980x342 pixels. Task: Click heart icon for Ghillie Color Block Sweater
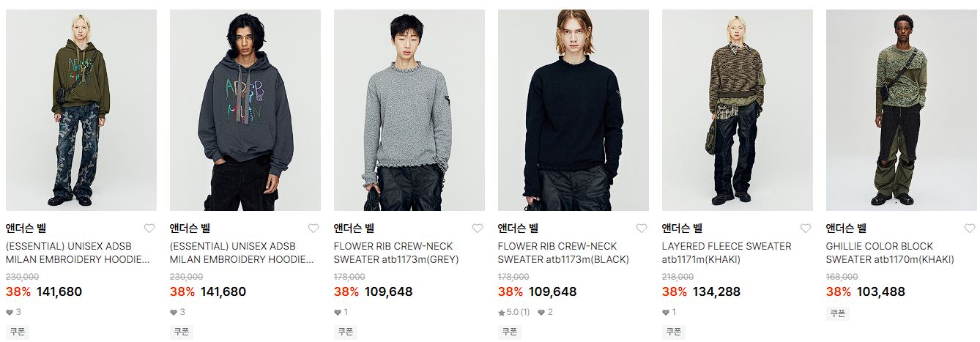970,228
